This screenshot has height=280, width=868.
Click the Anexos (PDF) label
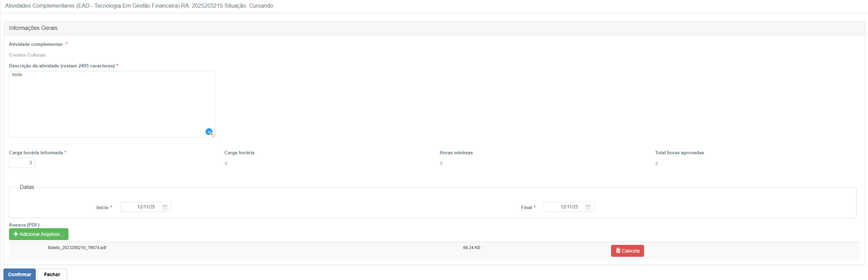pyautogui.click(x=24, y=225)
